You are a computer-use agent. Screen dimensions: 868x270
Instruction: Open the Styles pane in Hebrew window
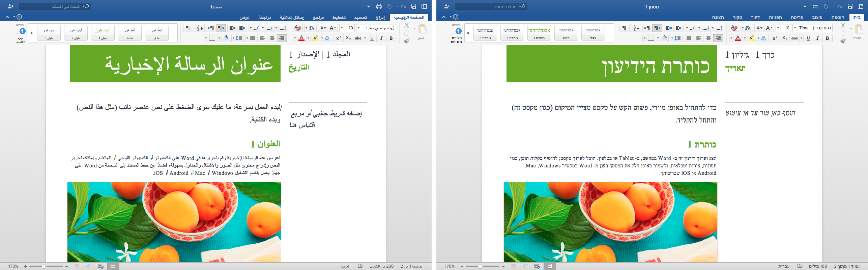[x=457, y=34]
